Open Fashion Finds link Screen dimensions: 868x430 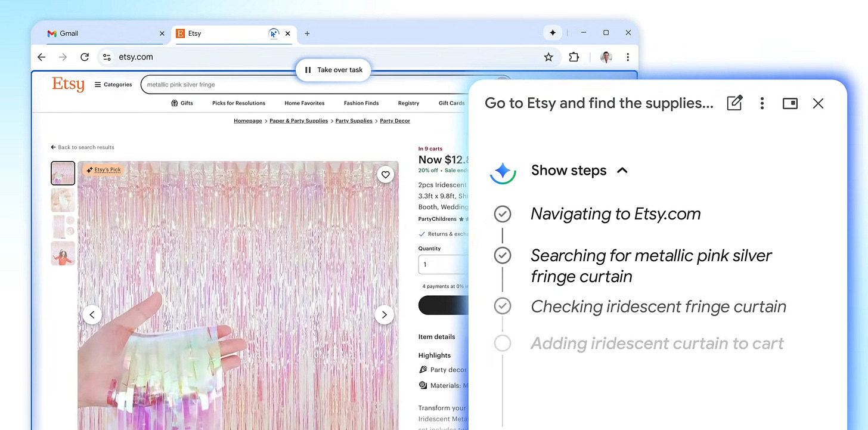pyautogui.click(x=361, y=103)
